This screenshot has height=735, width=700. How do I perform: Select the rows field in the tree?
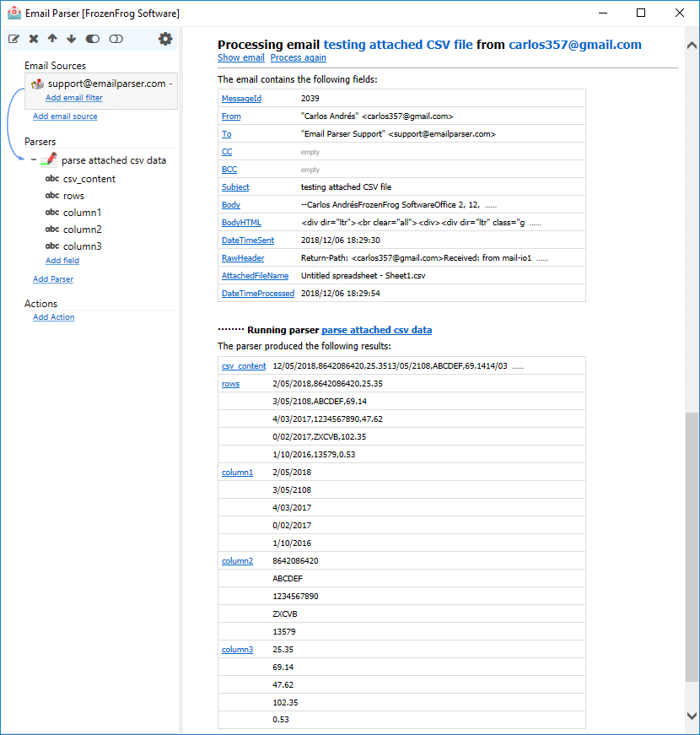pos(73,196)
